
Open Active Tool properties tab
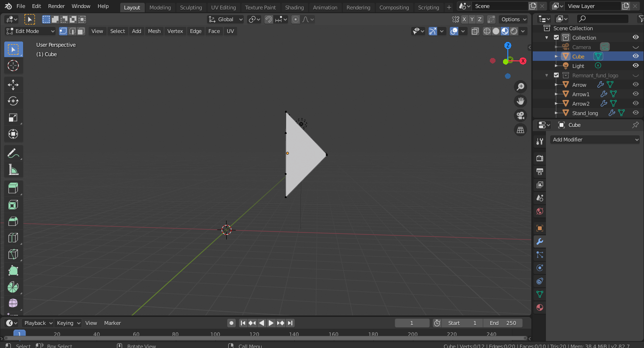[x=540, y=141]
